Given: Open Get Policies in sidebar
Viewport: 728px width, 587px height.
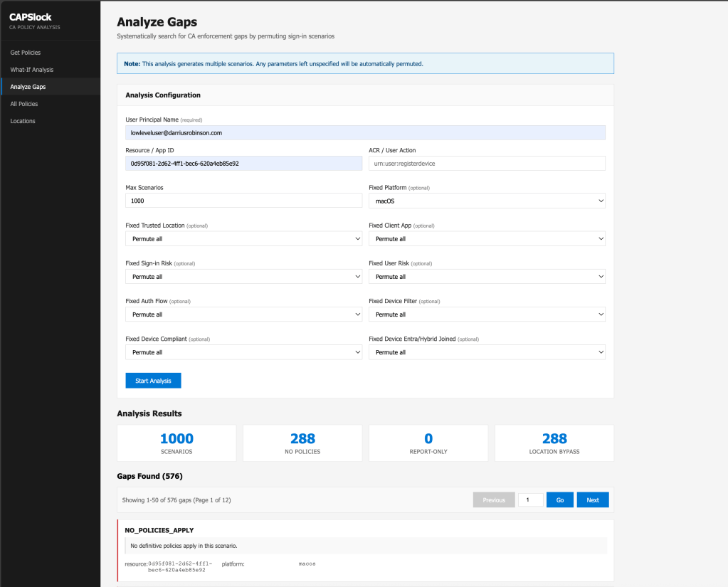Looking at the screenshot, I should [x=25, y=53].
